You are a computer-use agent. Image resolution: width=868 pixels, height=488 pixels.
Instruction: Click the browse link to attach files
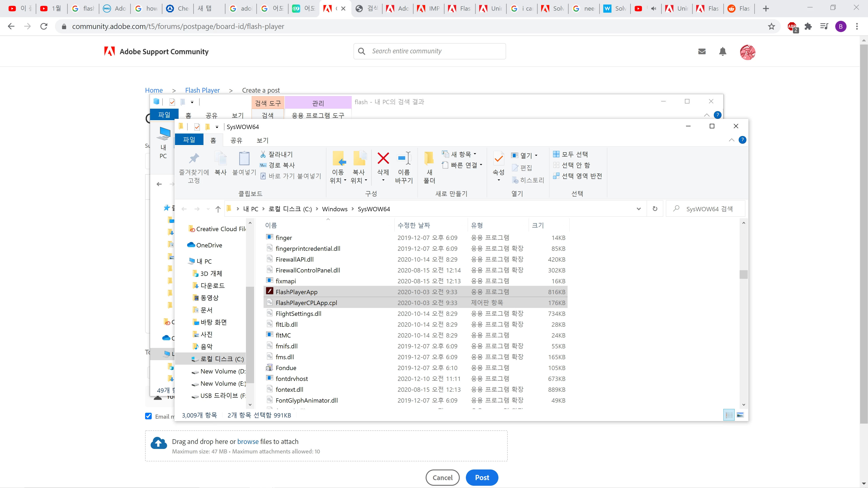[248, 441]
